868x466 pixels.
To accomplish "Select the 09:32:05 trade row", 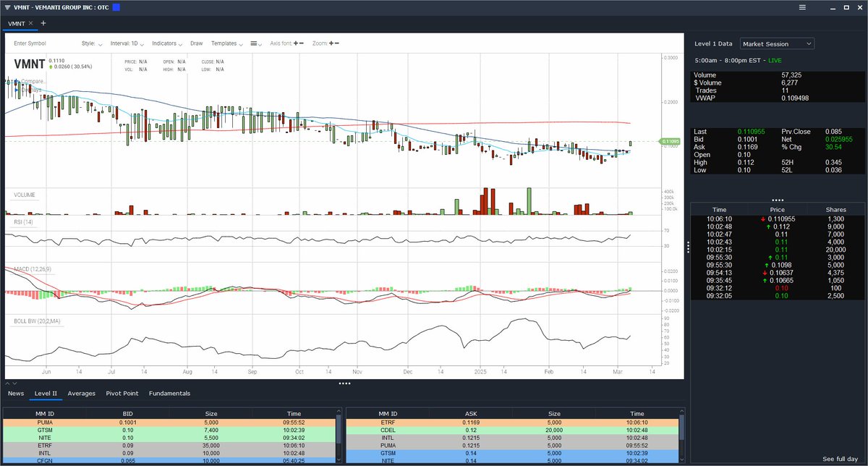I will 778,295.
